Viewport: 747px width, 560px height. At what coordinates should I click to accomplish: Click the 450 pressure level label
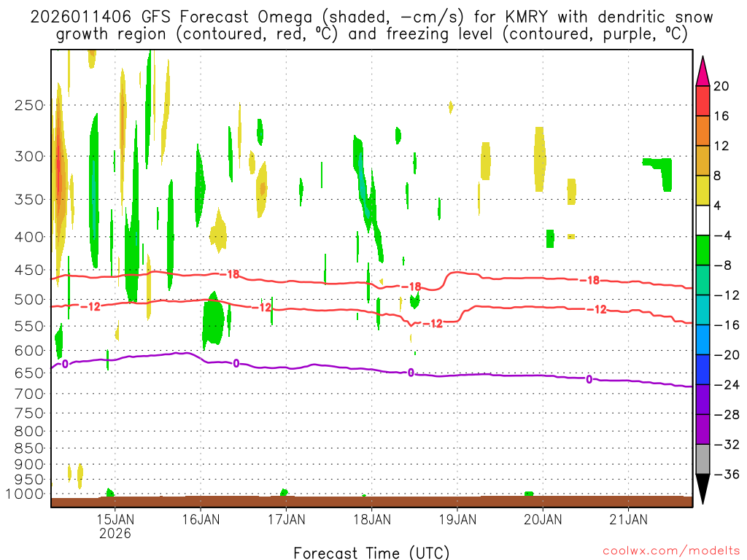[29, 270]
